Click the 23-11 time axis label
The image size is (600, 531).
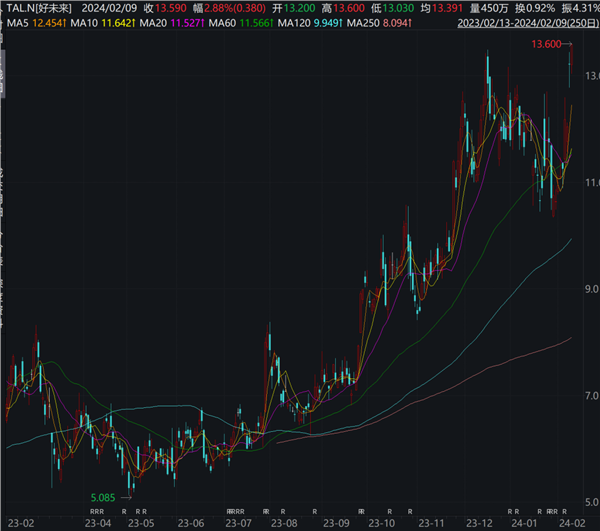pyautogui.click(x=432, y=523)
